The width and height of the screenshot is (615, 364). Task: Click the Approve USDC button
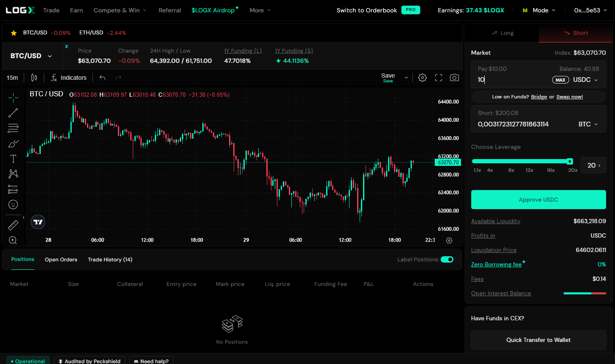point(538,199)
